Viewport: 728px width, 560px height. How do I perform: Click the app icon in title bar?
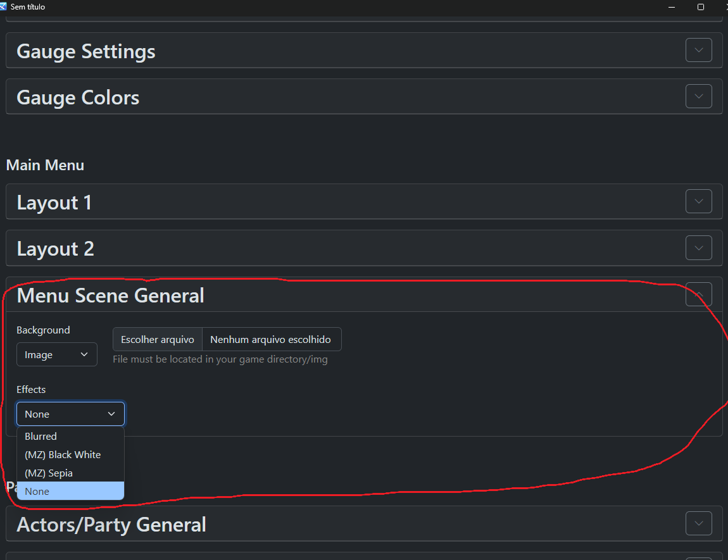[x=4, y=6]
